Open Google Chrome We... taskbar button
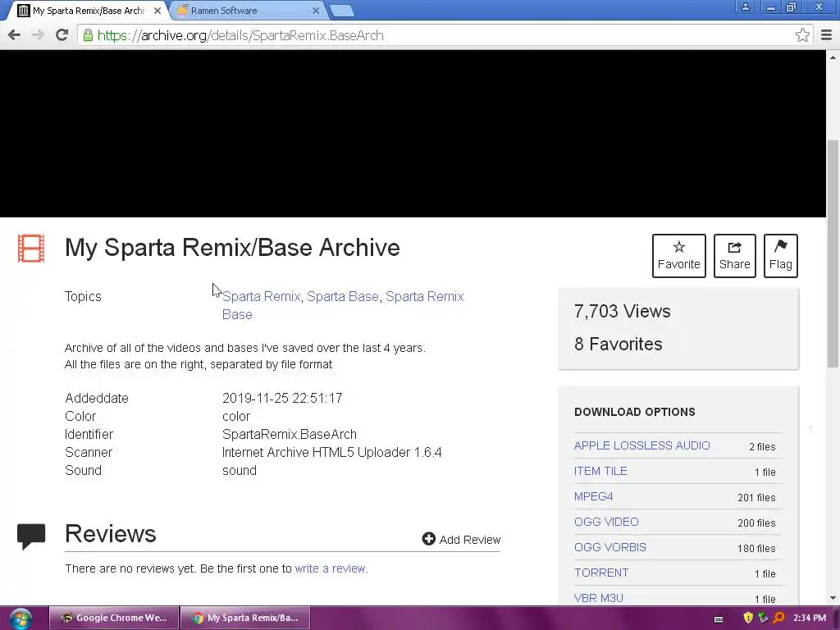This screenshot has width=840, height=630. click(113, 618)
